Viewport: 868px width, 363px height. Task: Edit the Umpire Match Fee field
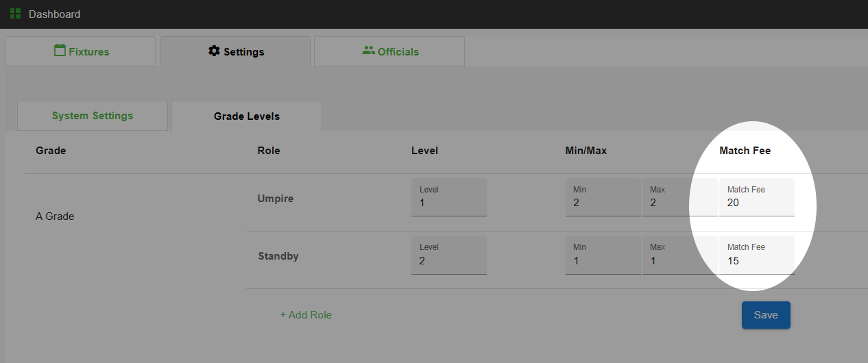757,197
